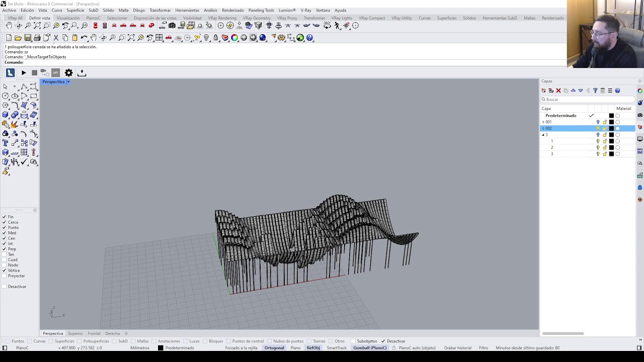Image resolution: width=644 pixels, height=362 pixels.
Task: Select the Puzzle piece Join tool
Action: [5, 124]
